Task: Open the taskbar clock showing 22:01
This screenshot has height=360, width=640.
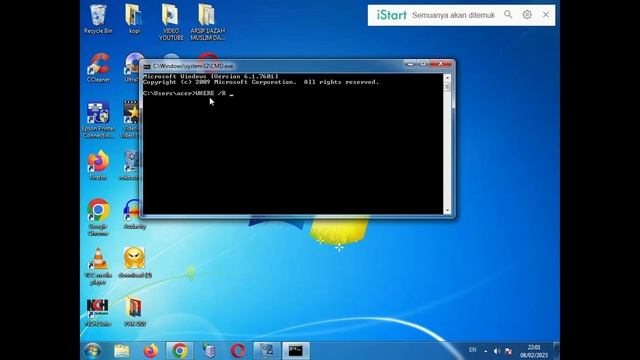Action: pyautogui.click(x=534, y=351)
